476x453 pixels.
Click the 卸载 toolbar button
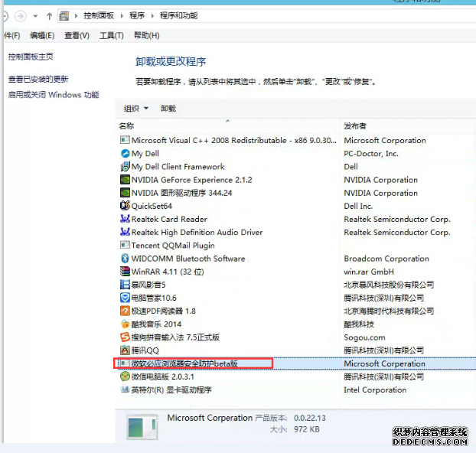pos(168,109)
